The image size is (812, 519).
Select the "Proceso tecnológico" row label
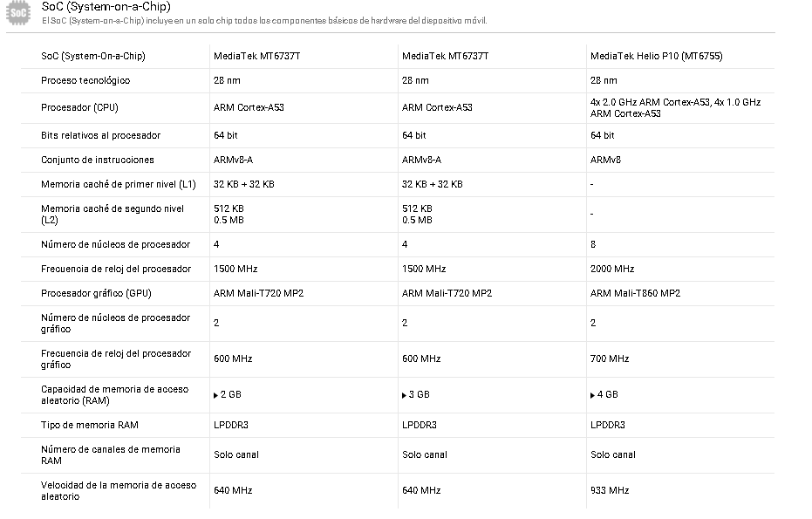pos(85,80)
